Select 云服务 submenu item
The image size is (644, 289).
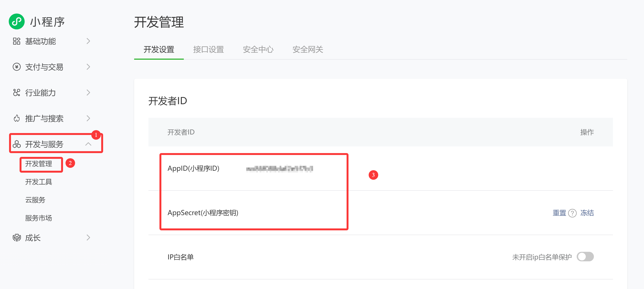[x=35, y=200]
